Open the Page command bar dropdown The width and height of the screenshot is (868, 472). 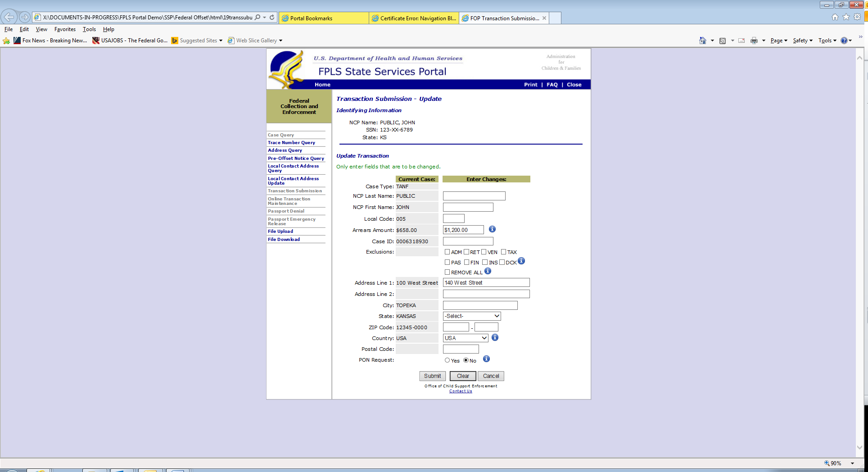[779, 41]
